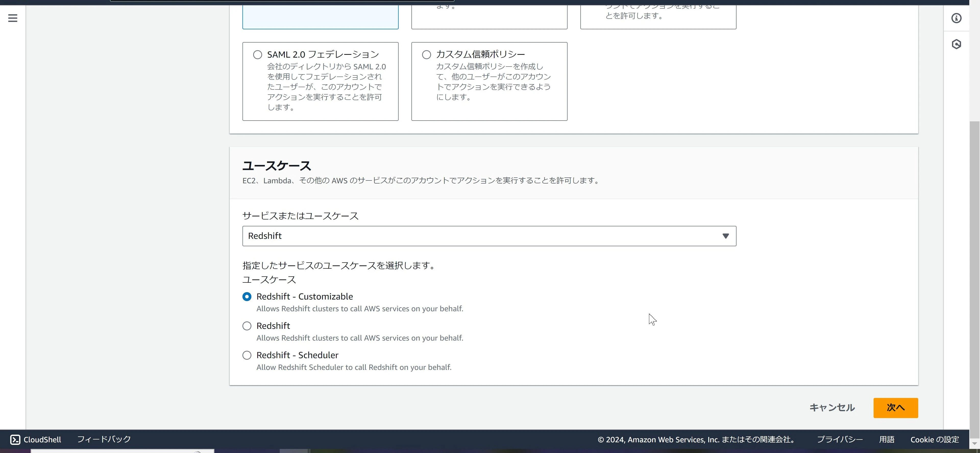Click the キャンセル button
The height and width of the screenshot is (453, 980).
[x=832, y=408]
